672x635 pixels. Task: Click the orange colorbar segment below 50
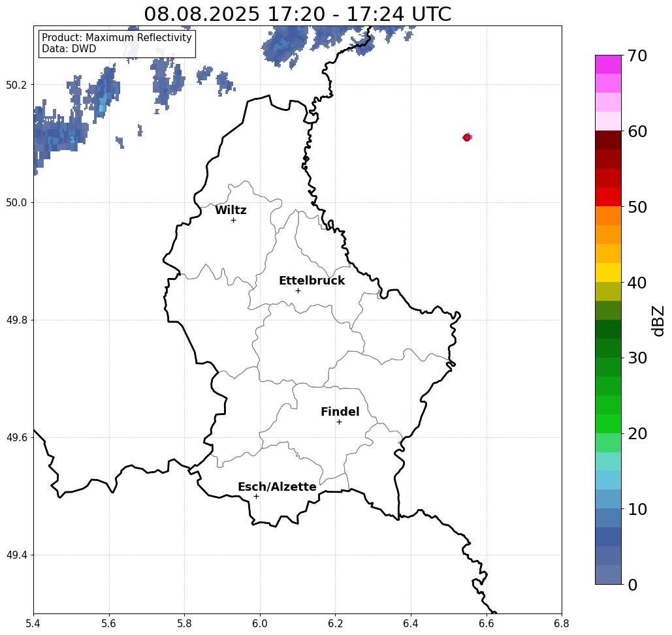tap(608, 216)
